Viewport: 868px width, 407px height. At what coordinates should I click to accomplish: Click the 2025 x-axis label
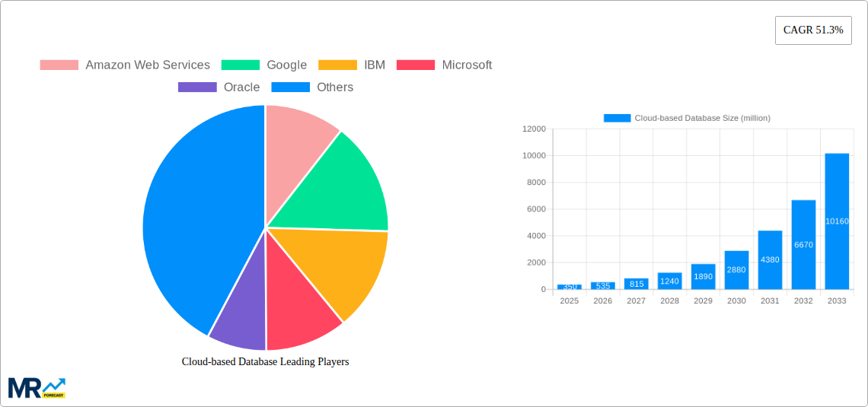pos(569,300)
